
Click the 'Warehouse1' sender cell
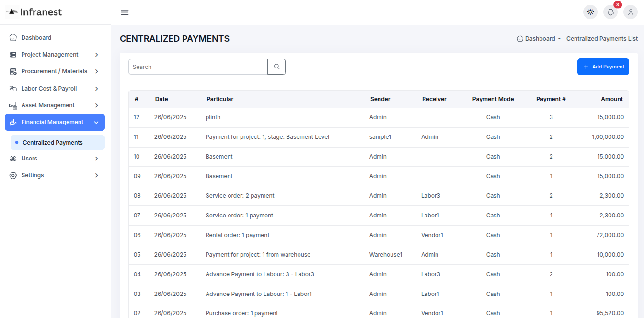point(386,255)
